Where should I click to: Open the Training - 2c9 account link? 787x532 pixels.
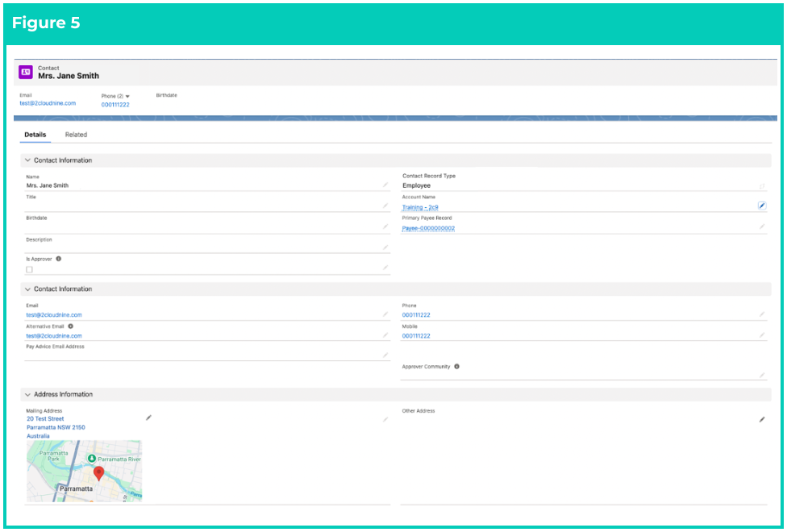420,207
